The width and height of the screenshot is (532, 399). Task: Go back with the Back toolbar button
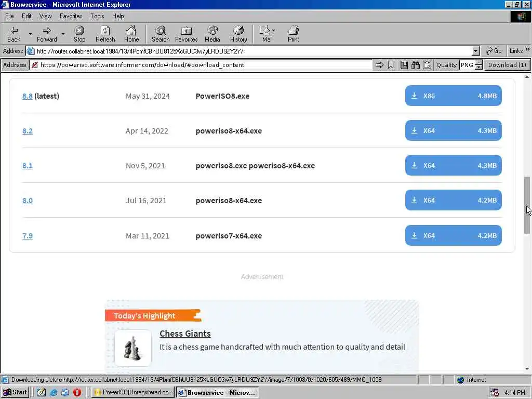point(14,34)
